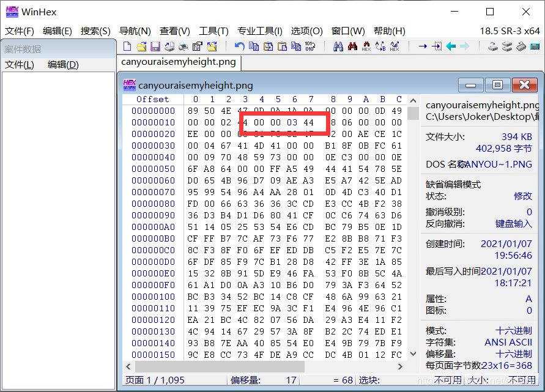The width and height of the screenshot is (545, 392).
Task: Open the 搜索(S) menu
Action: point(95,31)
